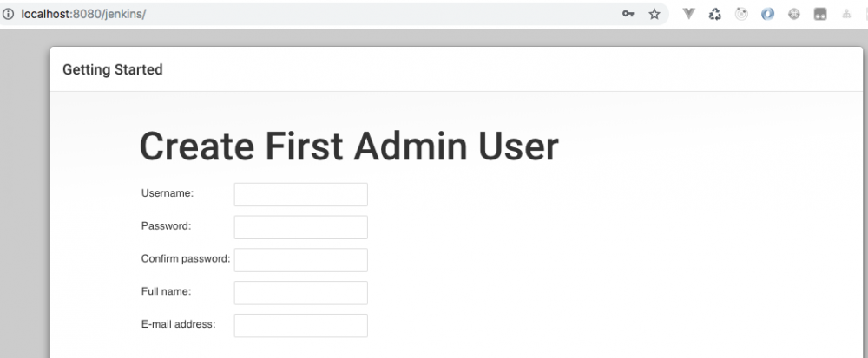Viewport: 868px width, 358px height.
Task: Bookmark this page with the star icon
Action: click(x=654, y=14)
